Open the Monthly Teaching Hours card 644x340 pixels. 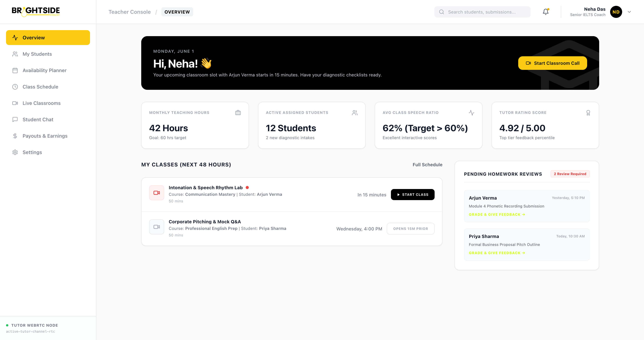click(x=195, y=125)
